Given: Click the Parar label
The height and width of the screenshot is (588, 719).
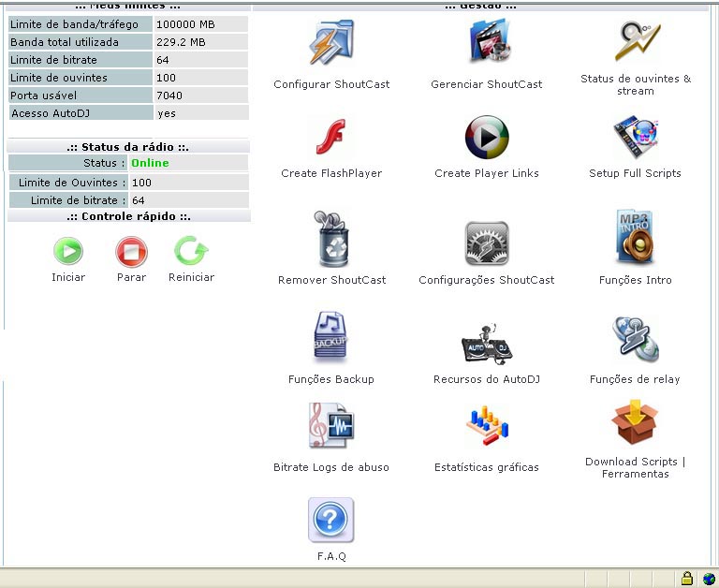Looking at the screenshot, I should pyautogui.click(x=132, y=277).
